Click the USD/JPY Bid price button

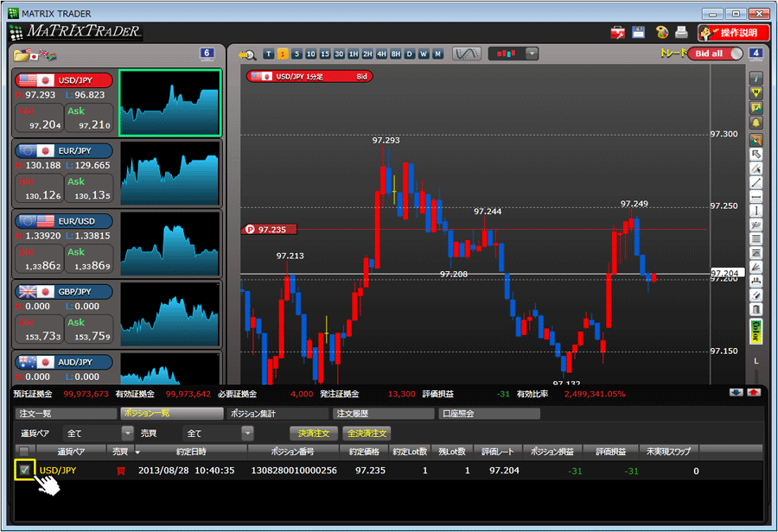coord(39,118)
